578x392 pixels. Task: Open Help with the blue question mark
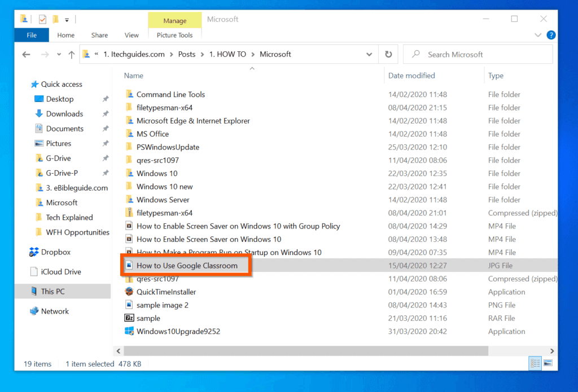click(x=551, y=35)
